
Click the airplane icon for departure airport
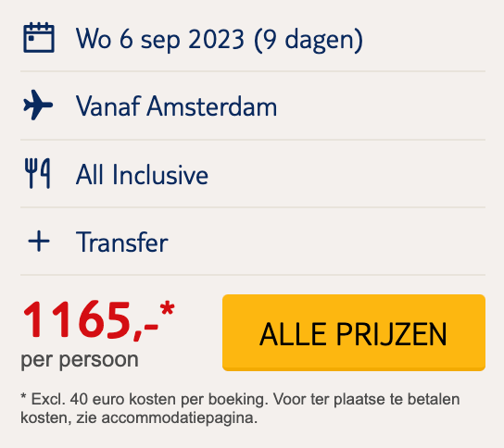(38, 105)
